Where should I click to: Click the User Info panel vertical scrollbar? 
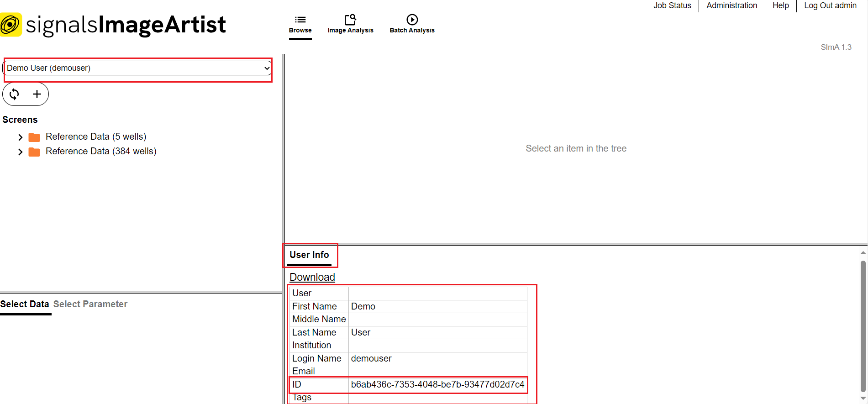click(863, 326)
